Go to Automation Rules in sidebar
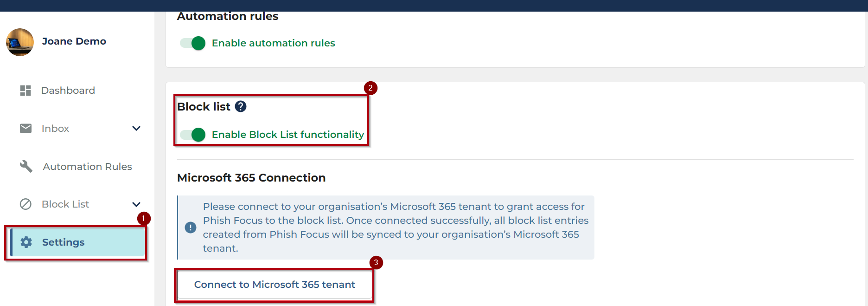The image size is (868, 306). (87, 166)
